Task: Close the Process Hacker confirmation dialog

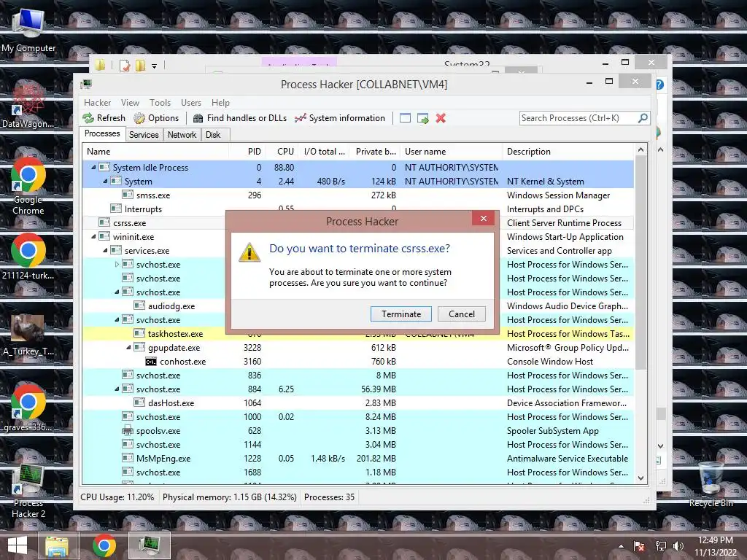Action: pos(484,218)
